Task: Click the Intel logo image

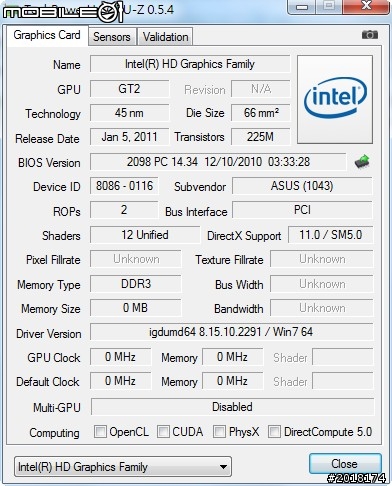Action: 335,99
